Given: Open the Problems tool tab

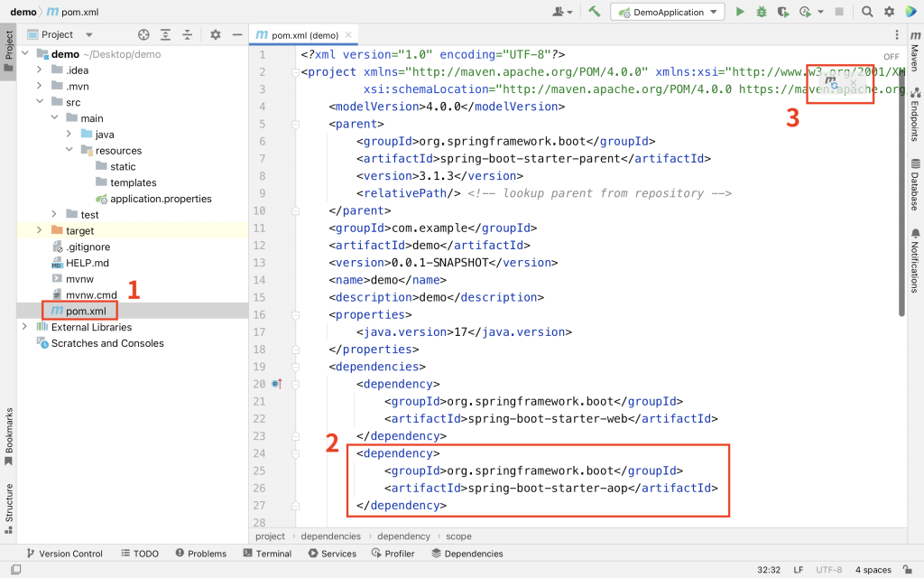Looking at the screenshot, I should (201, 554).
